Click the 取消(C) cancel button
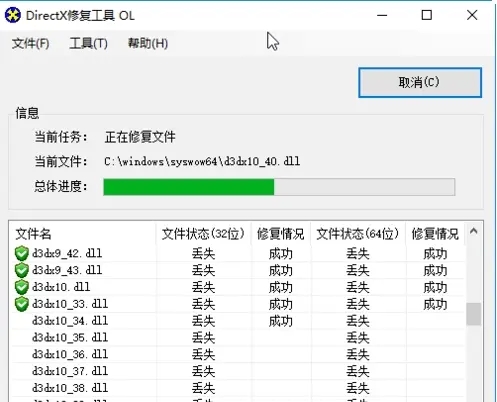Image resolution: width=497 pixels, height=402 pixels. click(420, 83)
